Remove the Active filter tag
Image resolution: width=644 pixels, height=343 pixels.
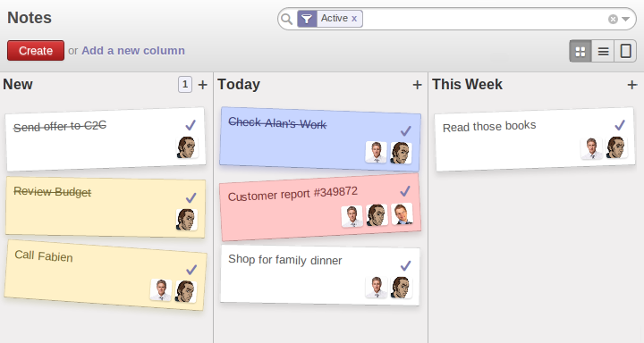[354, 19]
